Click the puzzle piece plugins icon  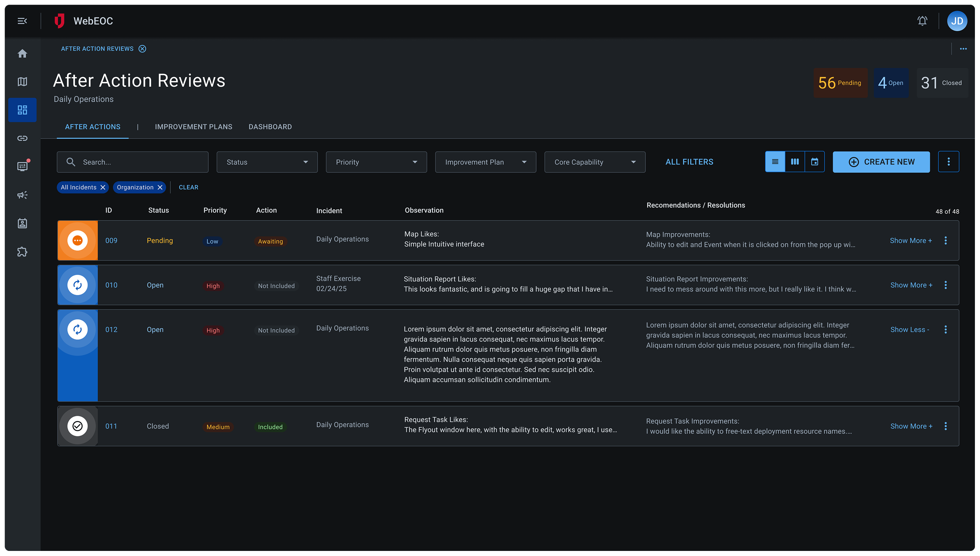[x=22, y=252]
